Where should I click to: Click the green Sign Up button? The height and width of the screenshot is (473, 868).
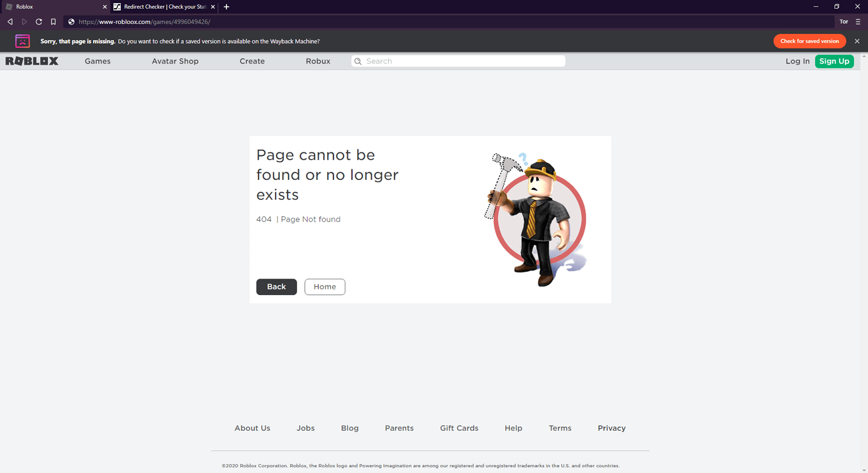pyautogui.click(x=834, y=61)
